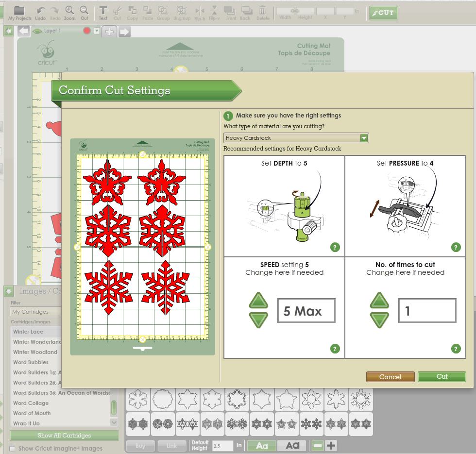Viewport: 476px width, 454px height.
Task: Add a new layer tab
Action: 109,31
